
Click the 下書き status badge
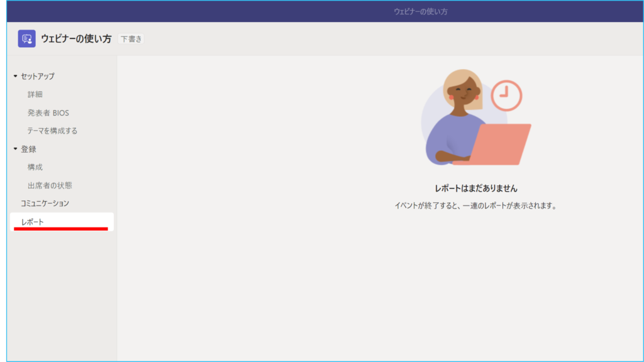(x=131, y=39)
